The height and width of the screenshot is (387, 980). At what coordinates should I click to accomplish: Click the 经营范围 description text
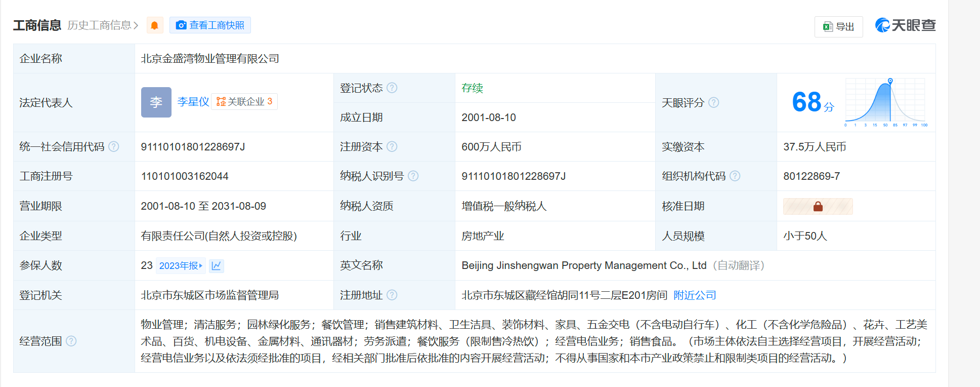(x=534, y=341)
